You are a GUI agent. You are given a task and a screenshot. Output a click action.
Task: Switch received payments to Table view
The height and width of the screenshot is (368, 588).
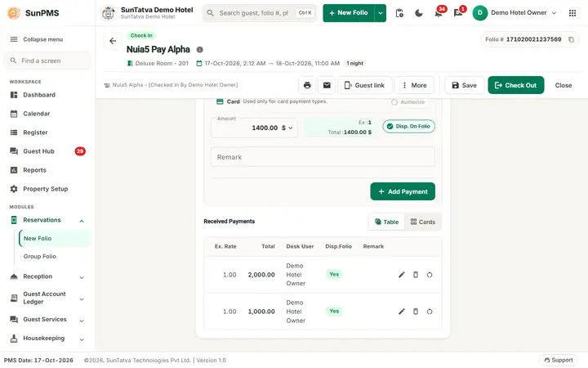pos(386,222)
